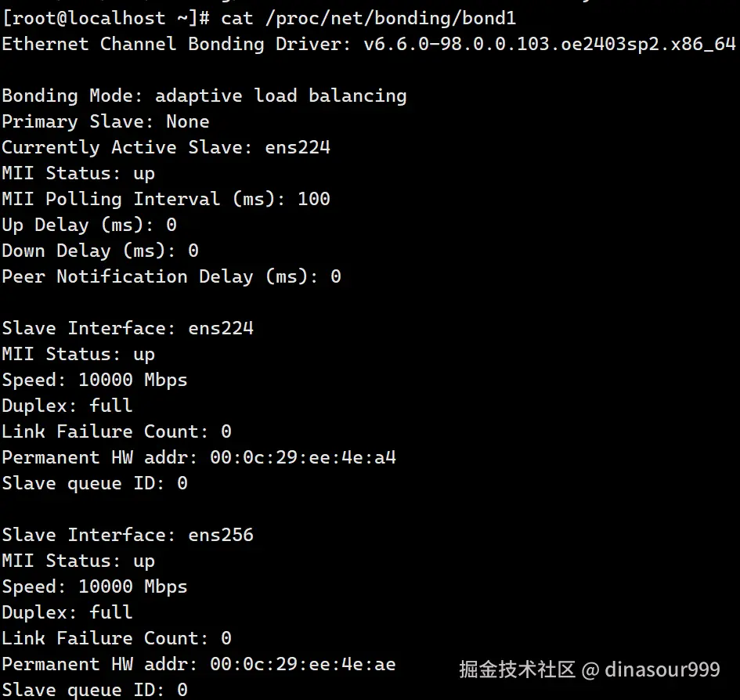740x700 pixels.
Task: Click the hardware address ending in 4e:a4
Action: pos(303,457)
